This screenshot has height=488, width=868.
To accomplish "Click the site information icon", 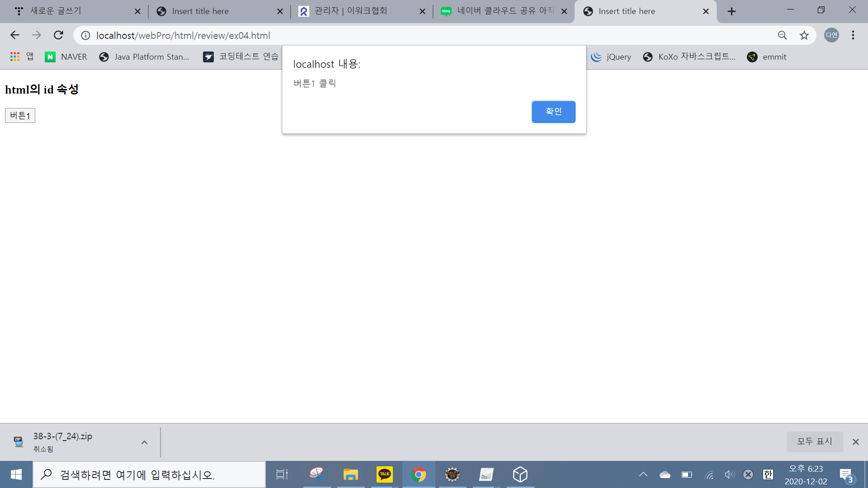I will (85, 35).
